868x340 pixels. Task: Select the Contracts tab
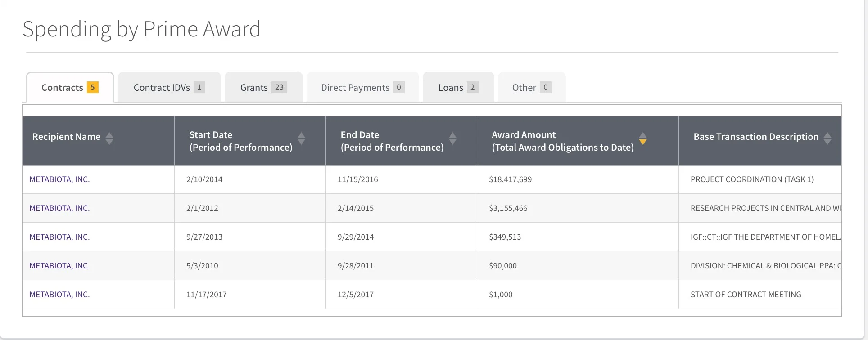(x=70, y=87)
